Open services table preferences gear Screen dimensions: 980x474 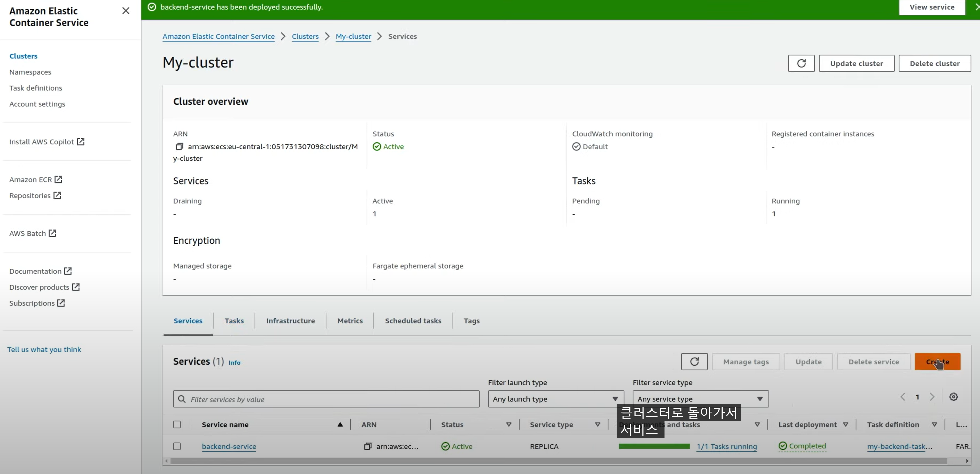click(x=953, y=397)
